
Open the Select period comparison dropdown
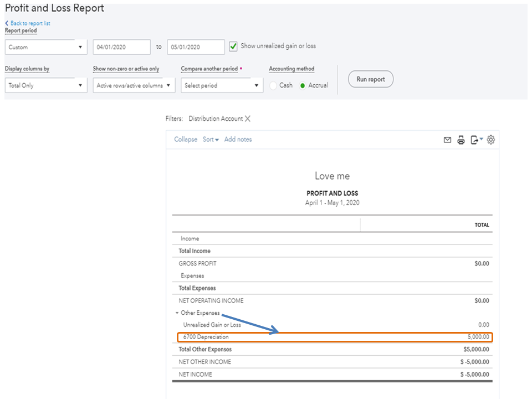coord(222,86)
